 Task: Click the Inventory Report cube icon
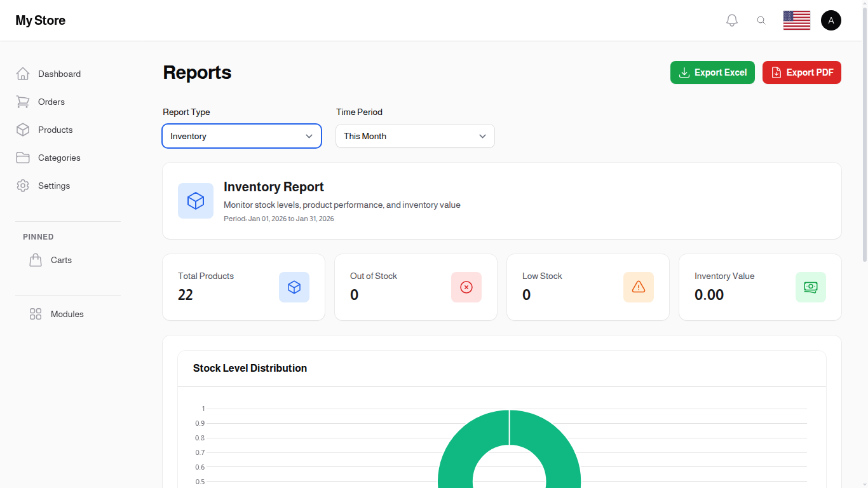pyautogui.click(x=196, y=201)
